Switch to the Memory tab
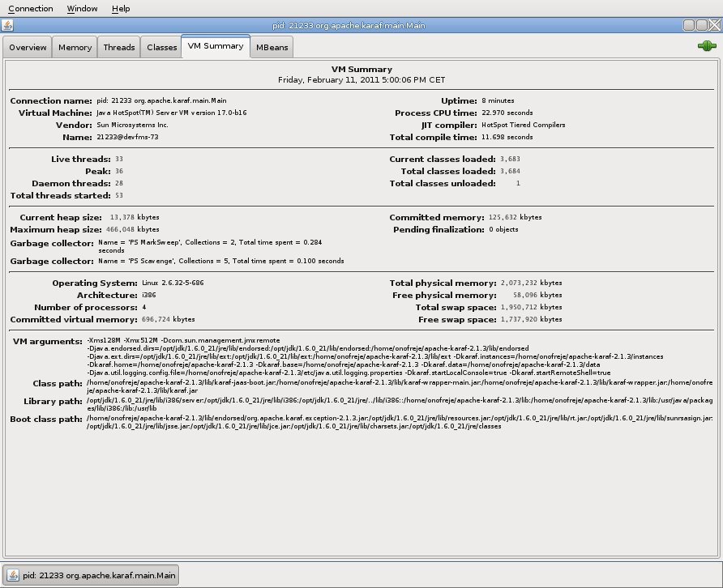 point(75,48)
